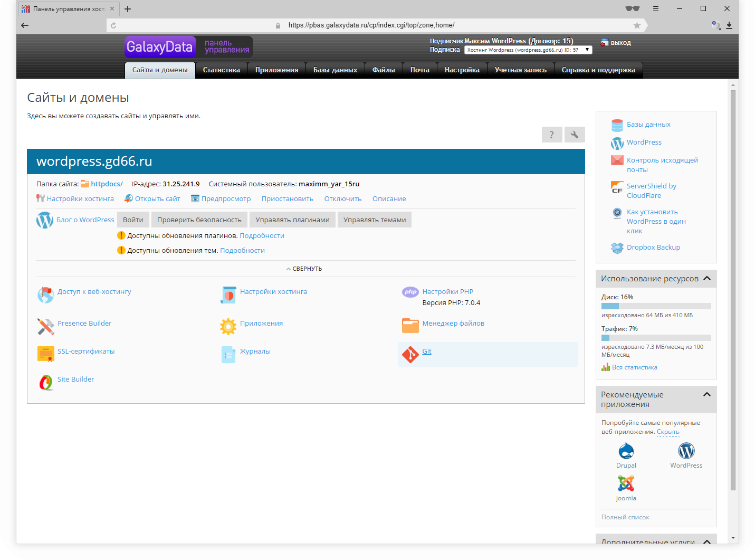Click the Dropbox Backup icon
Image resolution: width=755 pixels, height=560 pixels.
click(617, 248)
